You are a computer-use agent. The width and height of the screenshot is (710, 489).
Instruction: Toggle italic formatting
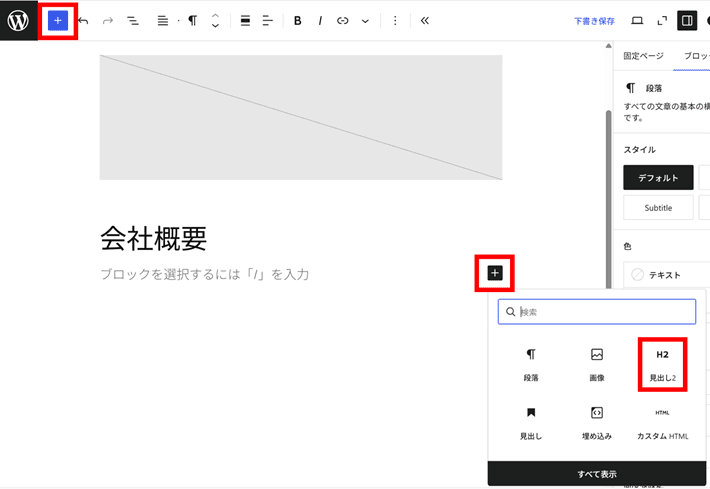tap(320, 21)
